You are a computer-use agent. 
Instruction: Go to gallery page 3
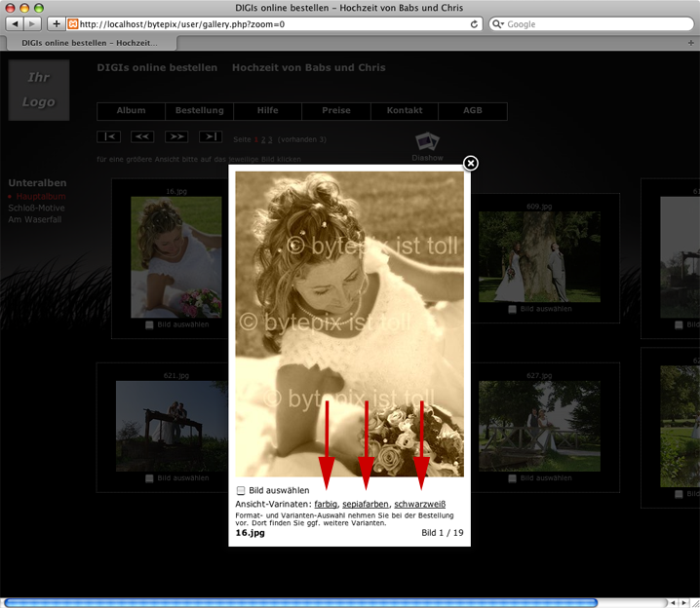tap(270, 139)
